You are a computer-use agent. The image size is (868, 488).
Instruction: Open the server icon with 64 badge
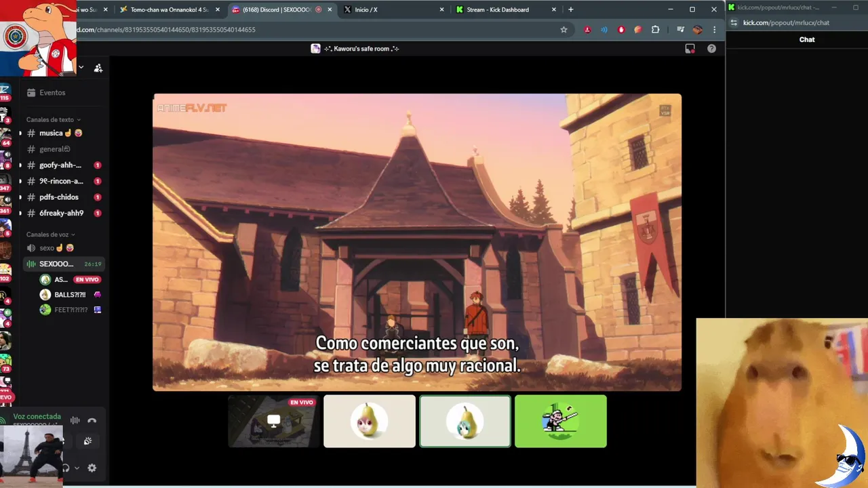pos(5,136)
